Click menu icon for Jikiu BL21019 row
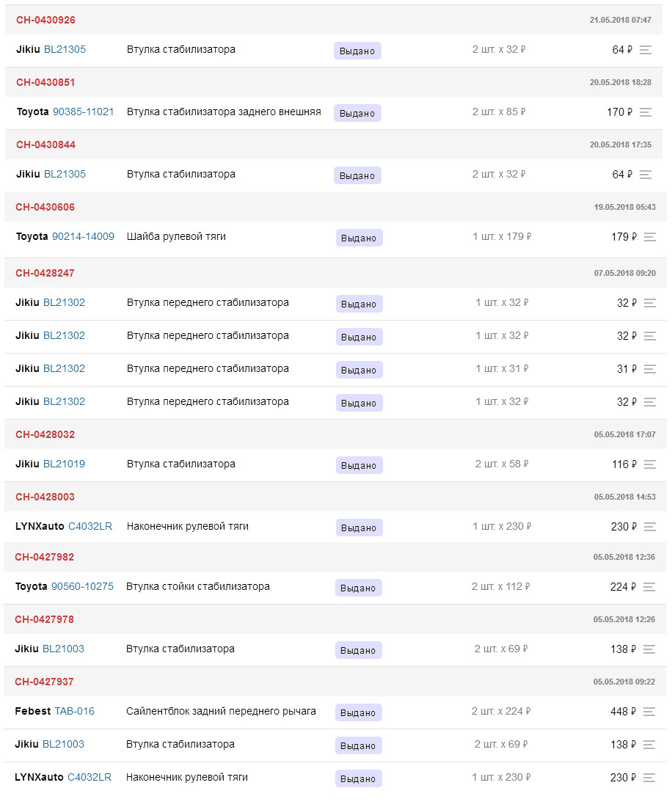672x810 pixels. tap(649, 464)
